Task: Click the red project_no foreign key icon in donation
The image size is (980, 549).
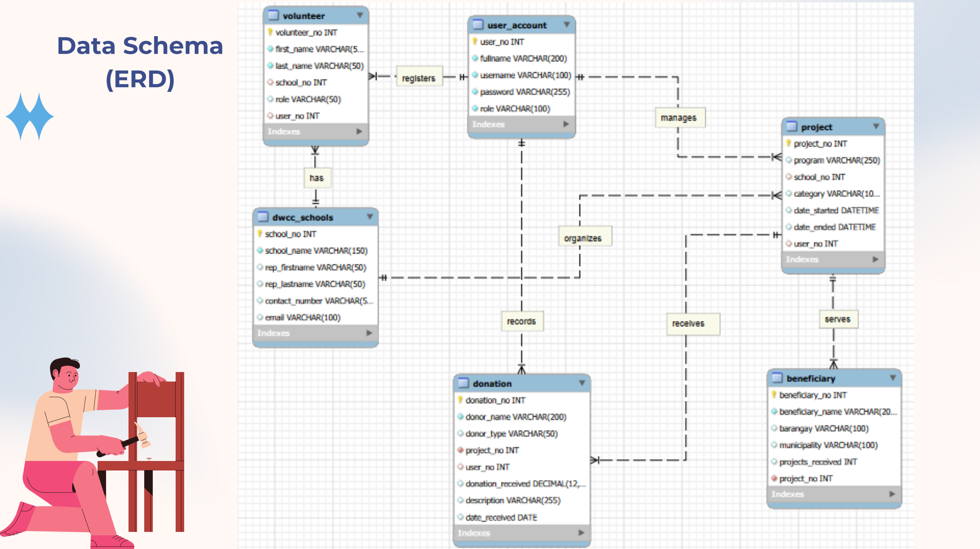Action: tap(460, 450)
